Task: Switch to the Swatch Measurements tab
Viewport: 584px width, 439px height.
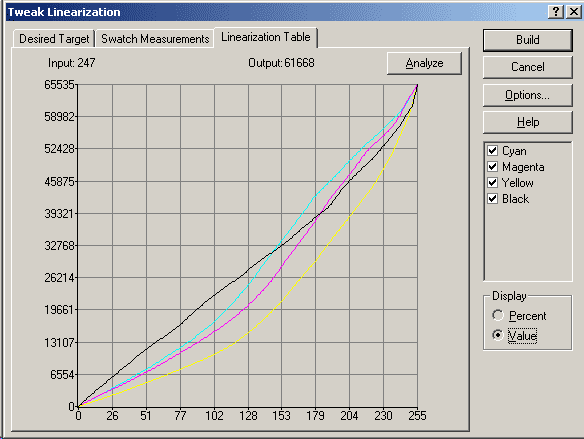Action: click(x=155, y=39)
